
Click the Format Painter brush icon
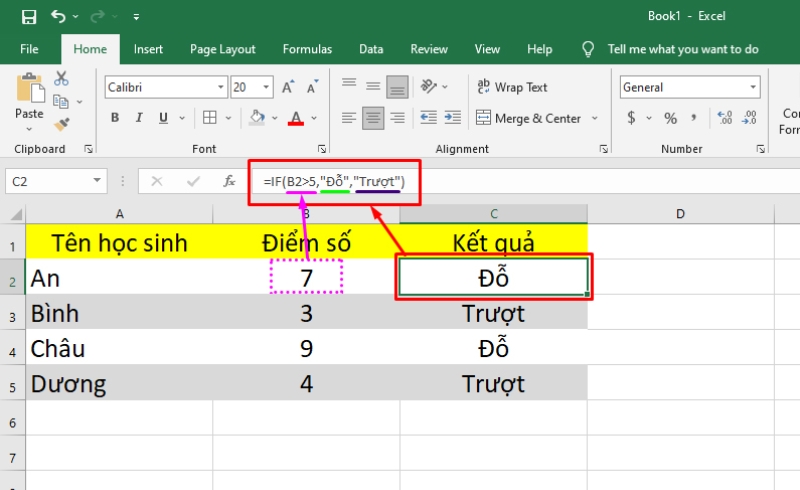pyautogui.click(x=61, y=124)
